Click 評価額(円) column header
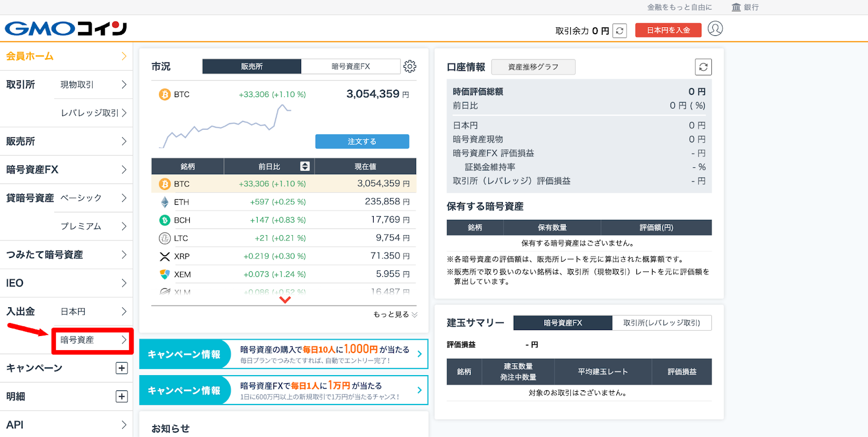This screenshot has width=868, height=437. click(x=656, y=227)
